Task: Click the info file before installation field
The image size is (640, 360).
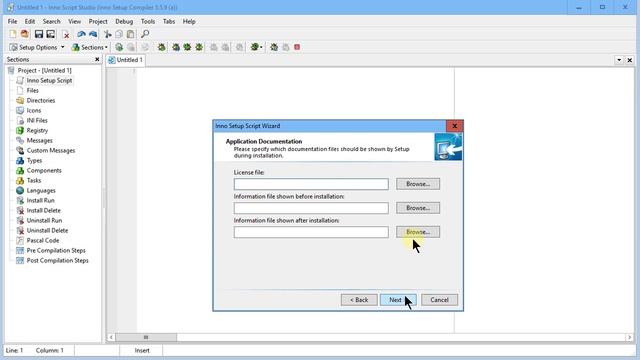Action: coord(311,208)
